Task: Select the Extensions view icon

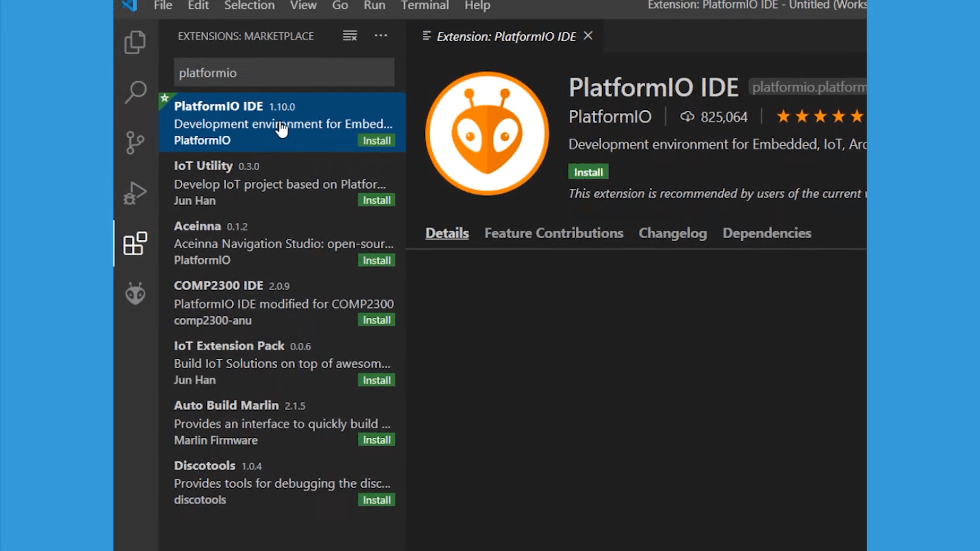Action: pos(135,243)
